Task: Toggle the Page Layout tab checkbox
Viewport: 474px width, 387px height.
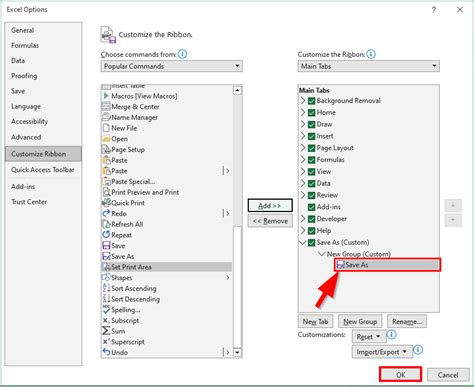Action: click(x=311, y=148)
